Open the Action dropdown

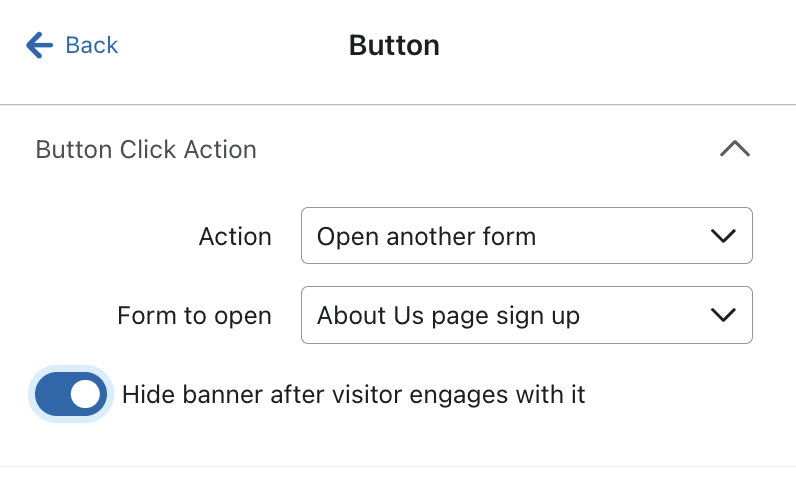tap(526, 236)
